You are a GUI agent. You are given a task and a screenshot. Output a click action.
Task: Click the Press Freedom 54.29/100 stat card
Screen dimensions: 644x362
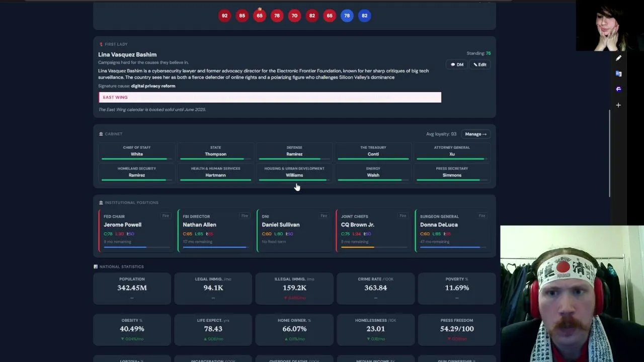click(x=457, y=330)
